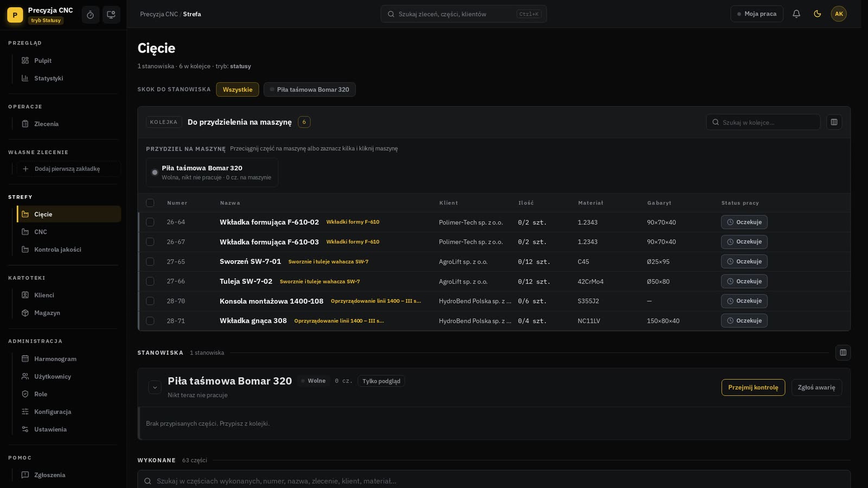Viewport: 868px width, 488px height.
Task: Select the checkbox for row 27-65
Action: [150, 261]
